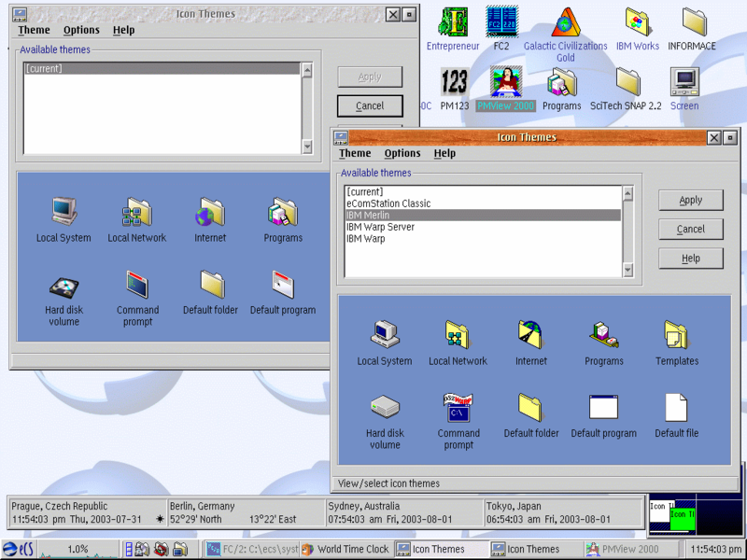The width and height of the screenshot is (747, 560).
Task: Click scroll-down arrow of front themes list
Action: coord(627,270)
